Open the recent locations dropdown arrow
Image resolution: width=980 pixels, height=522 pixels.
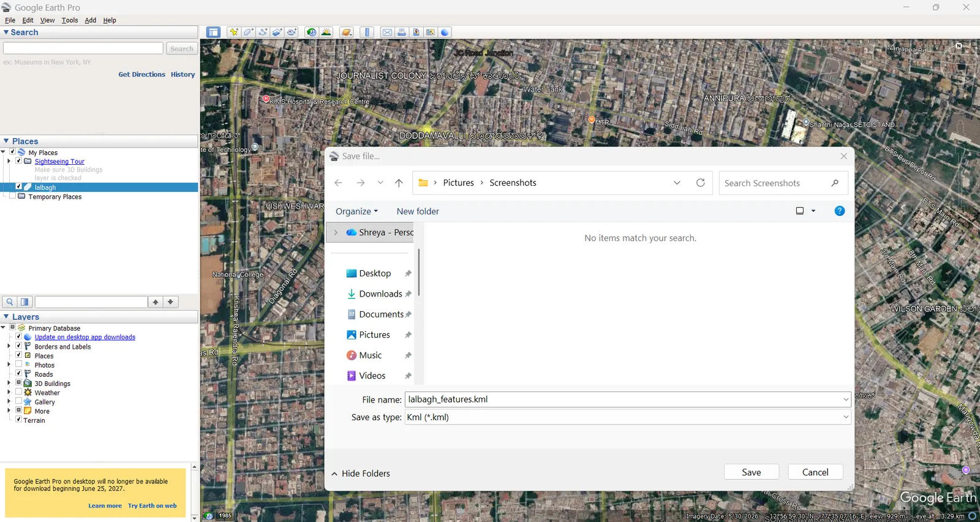pos(380,183)
